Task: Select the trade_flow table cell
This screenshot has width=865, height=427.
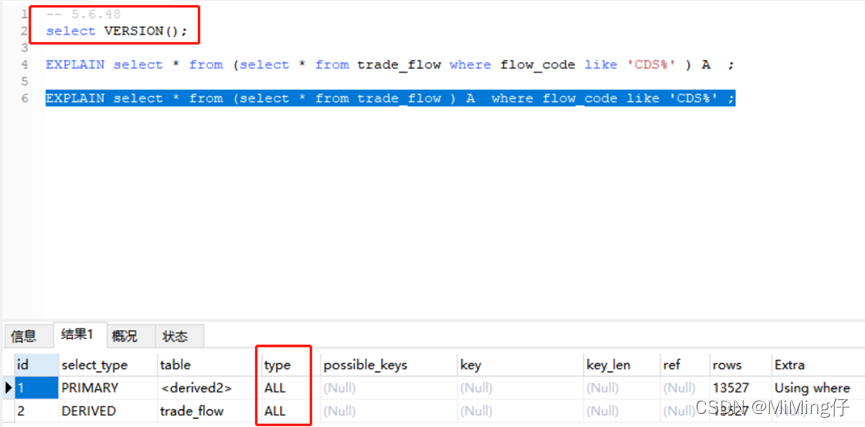Action: coord(209,411)
